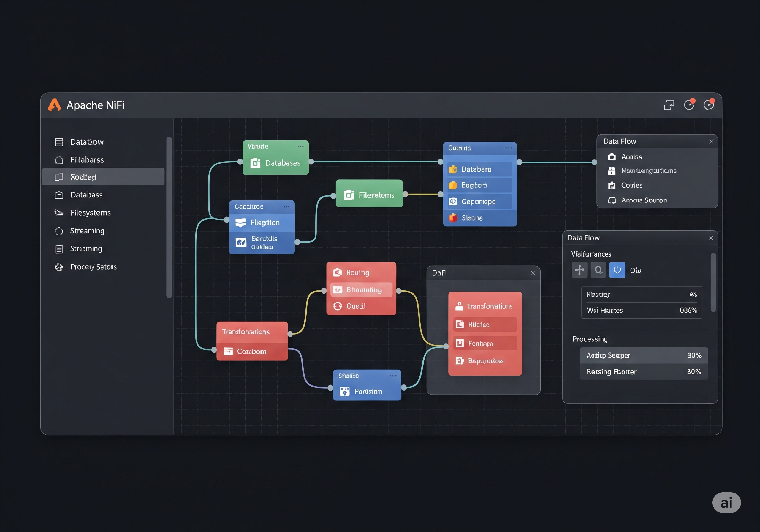Select the Dataflow sidebar icon

(x=59, y=142)
